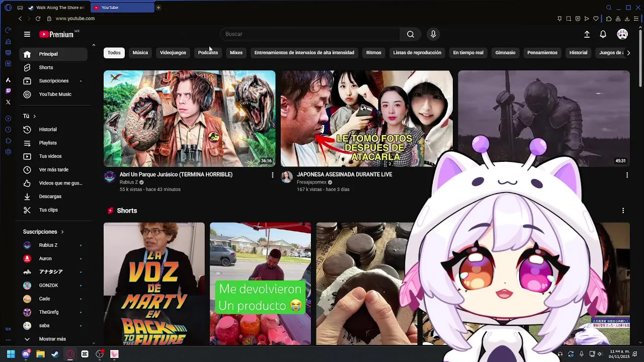The height and width of the screenshot is (362, 644).
Task: Select the Ritmos filter chip
Action: pyautogui.click(x=374, y=53)
